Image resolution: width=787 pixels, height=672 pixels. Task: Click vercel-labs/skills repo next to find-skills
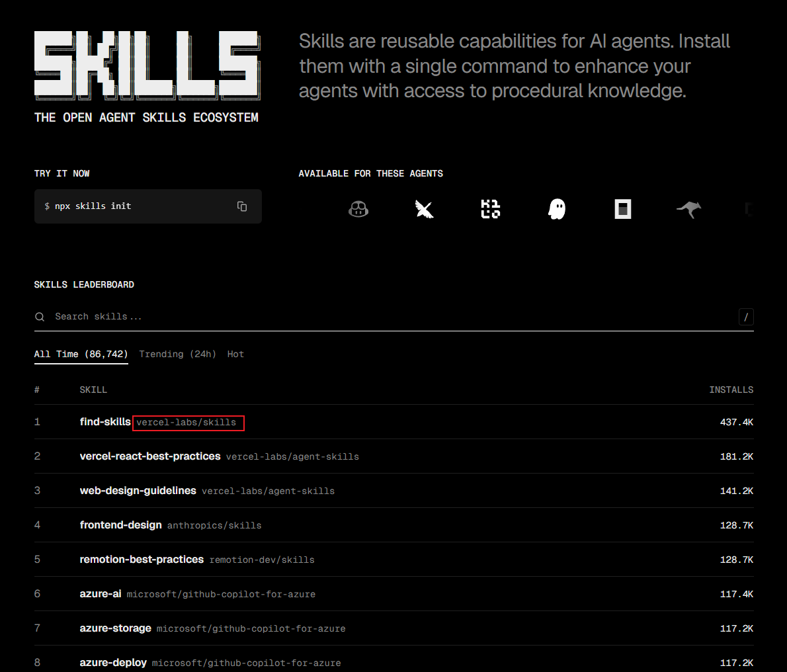pos(186,423)
